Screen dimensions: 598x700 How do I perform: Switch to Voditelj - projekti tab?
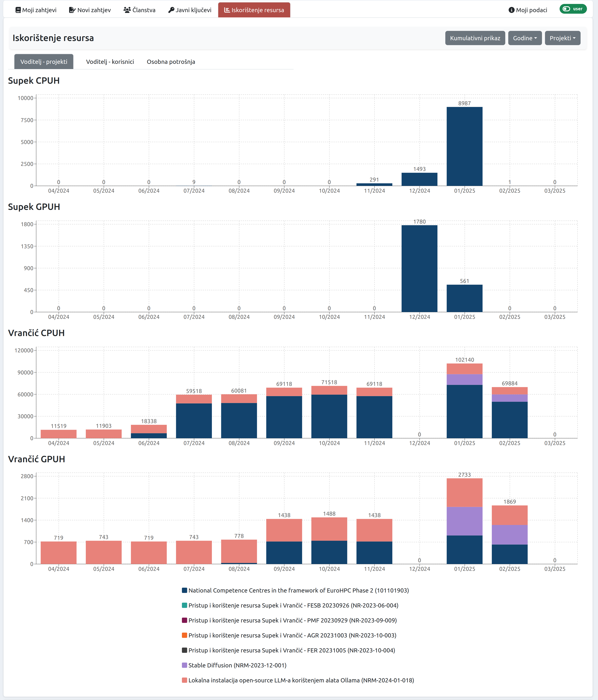point(44,61)
